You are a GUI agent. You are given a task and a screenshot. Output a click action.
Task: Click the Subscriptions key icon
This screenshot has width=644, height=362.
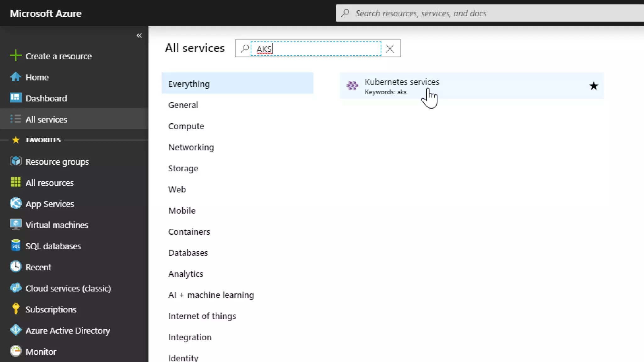click(15, 309)
